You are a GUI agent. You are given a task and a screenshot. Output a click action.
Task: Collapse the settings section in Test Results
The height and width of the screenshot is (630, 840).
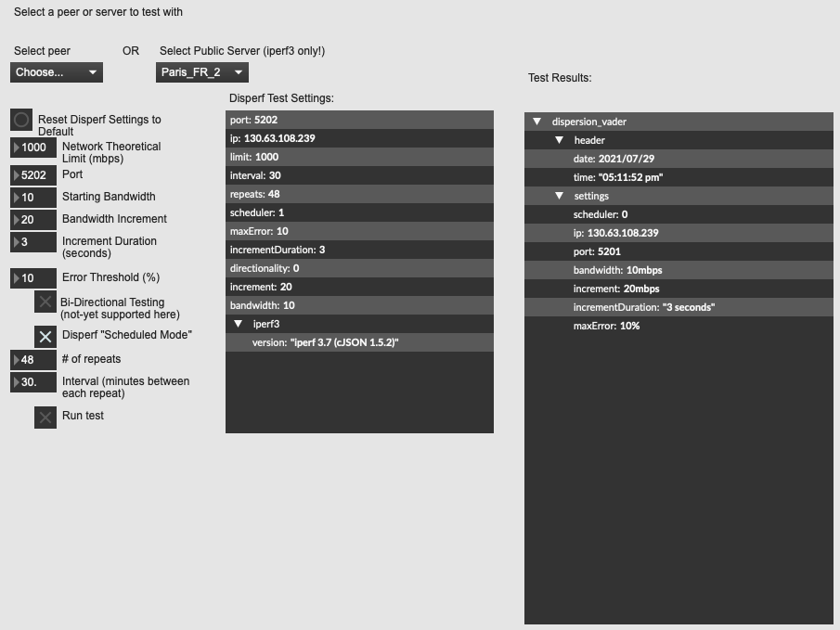click(x=560, y=196)
